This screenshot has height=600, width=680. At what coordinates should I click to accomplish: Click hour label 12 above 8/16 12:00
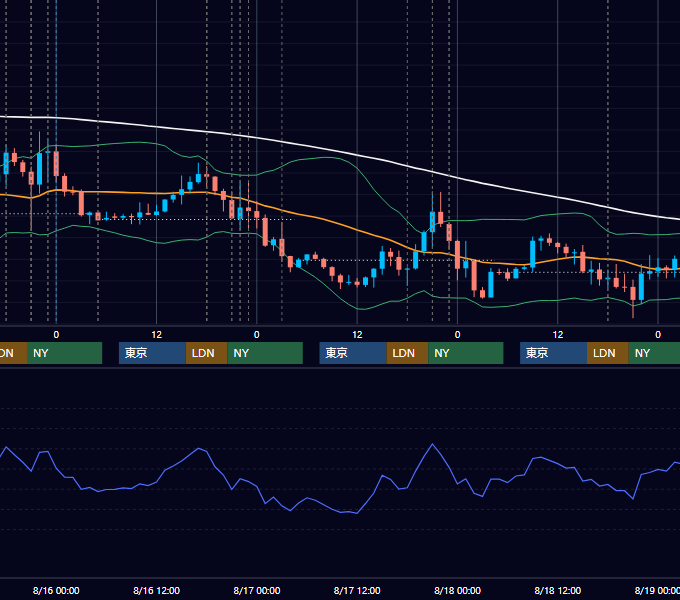coord(157,335)
